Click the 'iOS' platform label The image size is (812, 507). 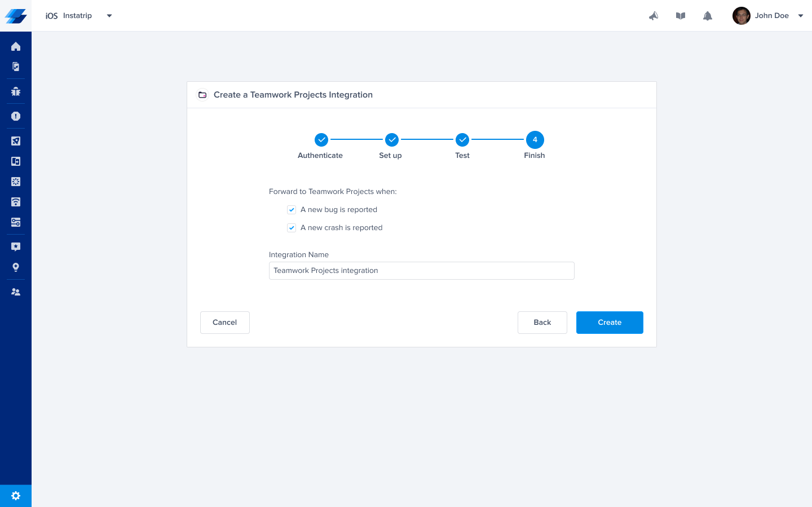(52, 16)
